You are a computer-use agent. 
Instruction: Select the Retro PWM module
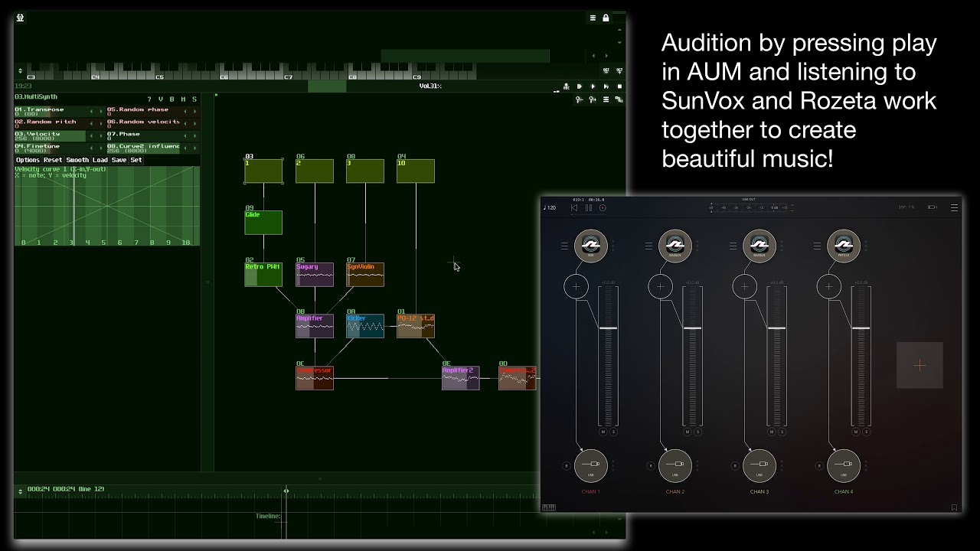[263, 275]
